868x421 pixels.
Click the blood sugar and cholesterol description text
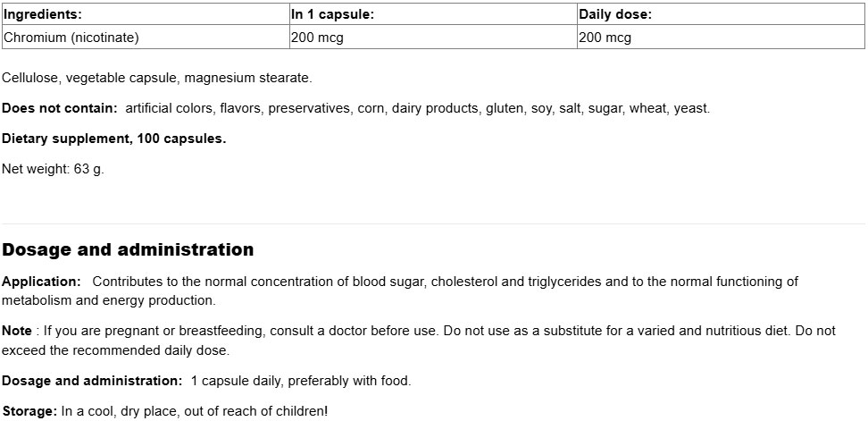pos(445,282)
